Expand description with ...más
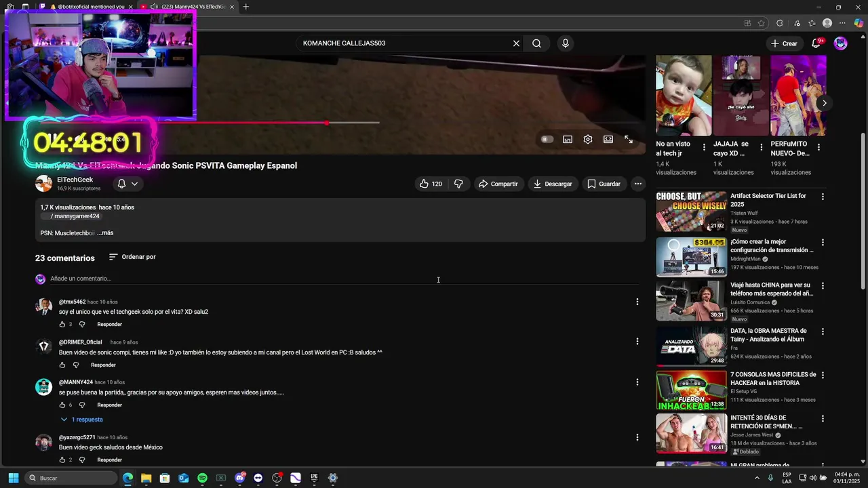 point(105,233)
